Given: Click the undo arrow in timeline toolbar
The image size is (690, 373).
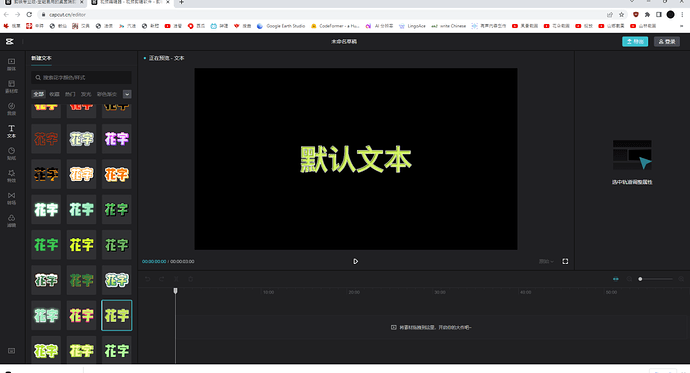Looking at the screenshot, I should (x=147, y=279).
